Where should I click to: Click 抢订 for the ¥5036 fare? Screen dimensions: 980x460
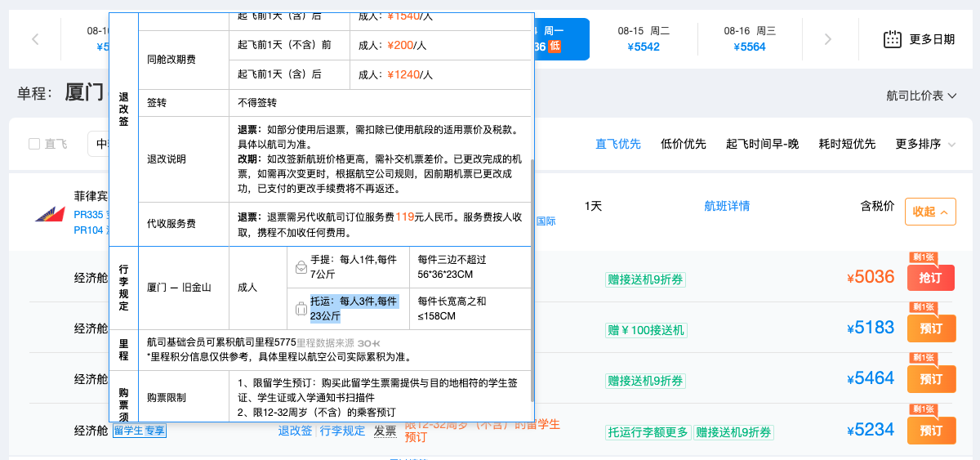(x=931, y=278)
